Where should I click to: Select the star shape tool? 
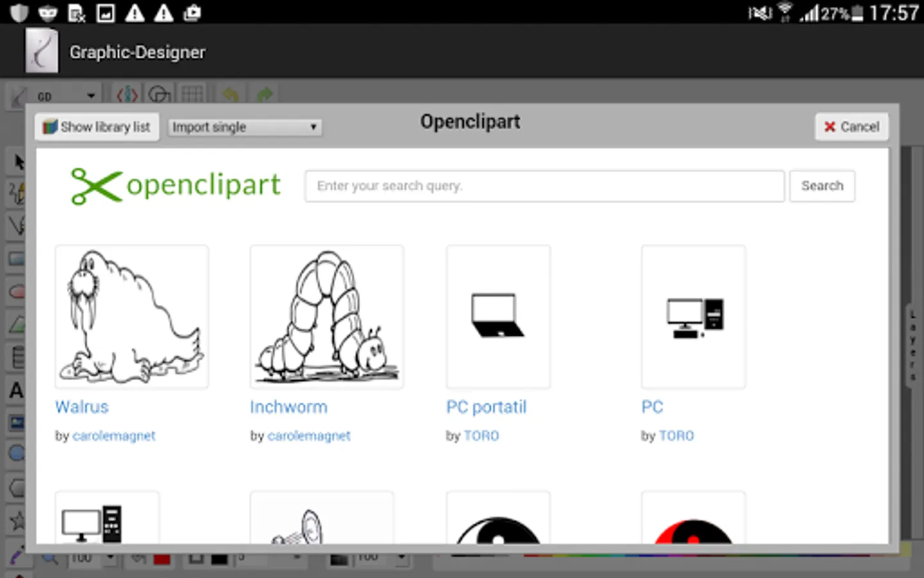(17, 520)
